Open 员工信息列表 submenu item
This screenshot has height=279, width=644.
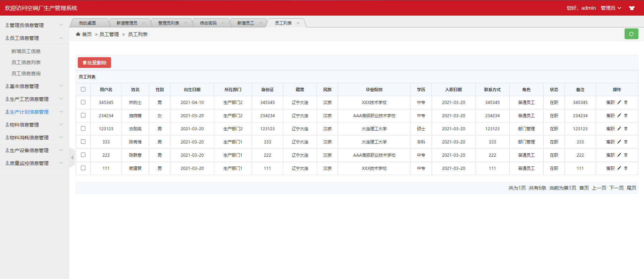click(x=26, y=62)
